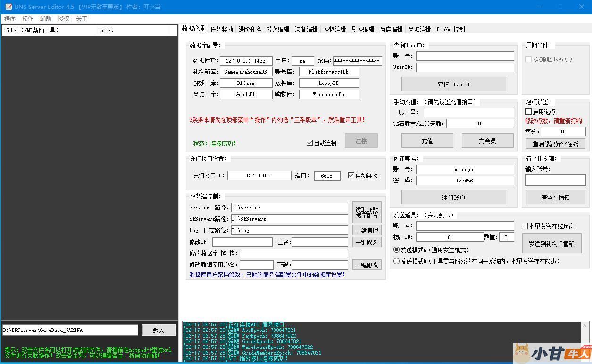Switch to the 商店编辑 tab
The image size is (592, 364).
tap(391, 29)
